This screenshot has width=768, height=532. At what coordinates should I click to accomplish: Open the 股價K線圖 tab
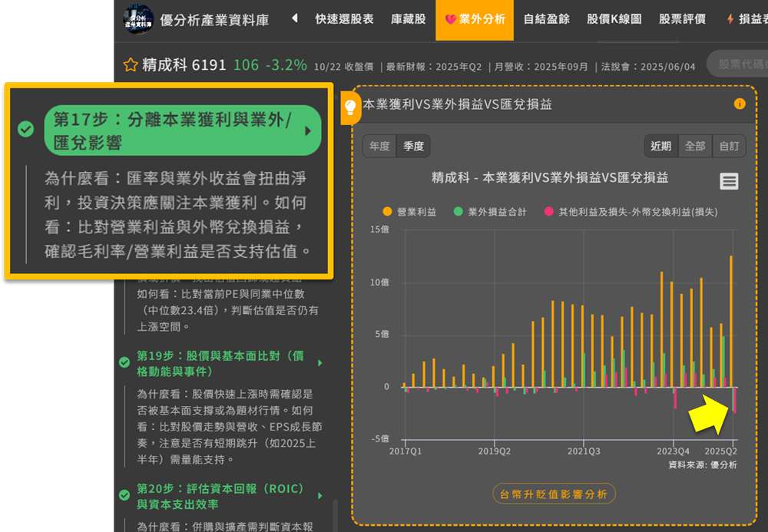[x=614, y=19]
